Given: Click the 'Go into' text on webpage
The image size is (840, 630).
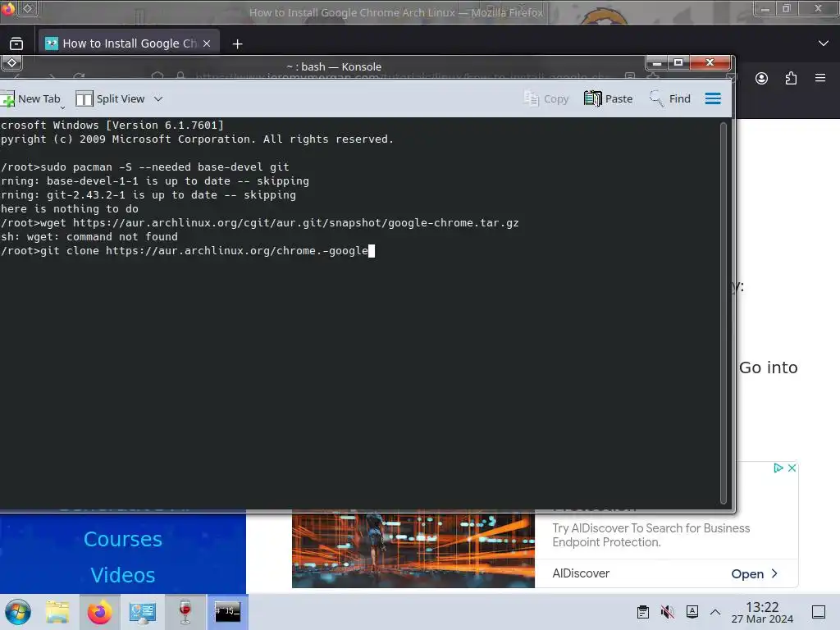Looking at the screenshot, I should tap(768, 367).
